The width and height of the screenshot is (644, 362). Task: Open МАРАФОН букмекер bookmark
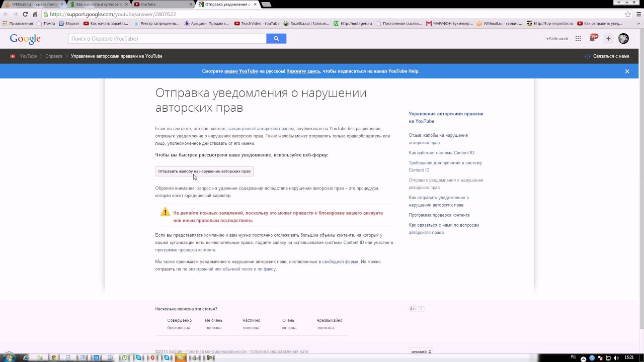[x=449, y=23]
